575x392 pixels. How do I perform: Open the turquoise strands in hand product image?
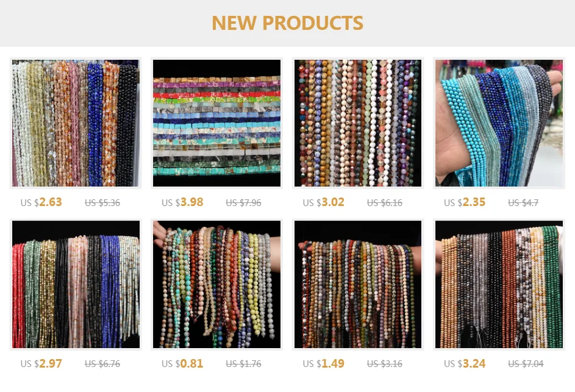tap(499, 123)
